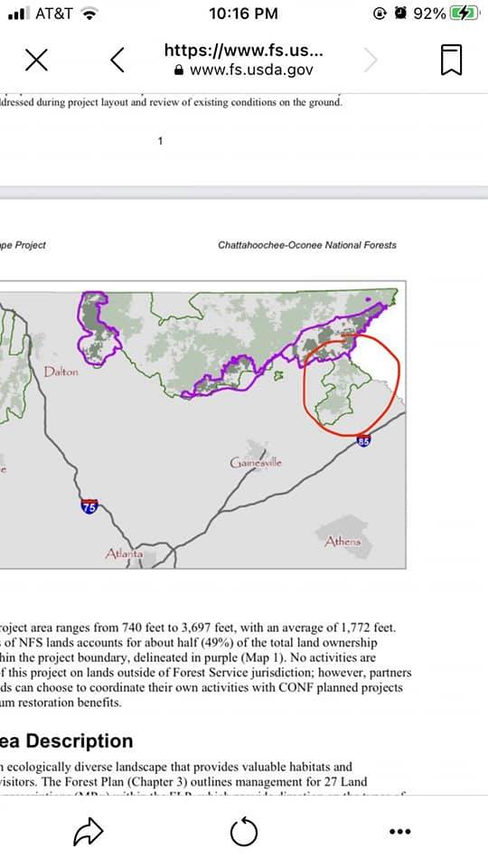488x868 pixels.
Task: Tap the Interstate 75 shield on map
Action: pyautogui.click(x=89, y=506)
